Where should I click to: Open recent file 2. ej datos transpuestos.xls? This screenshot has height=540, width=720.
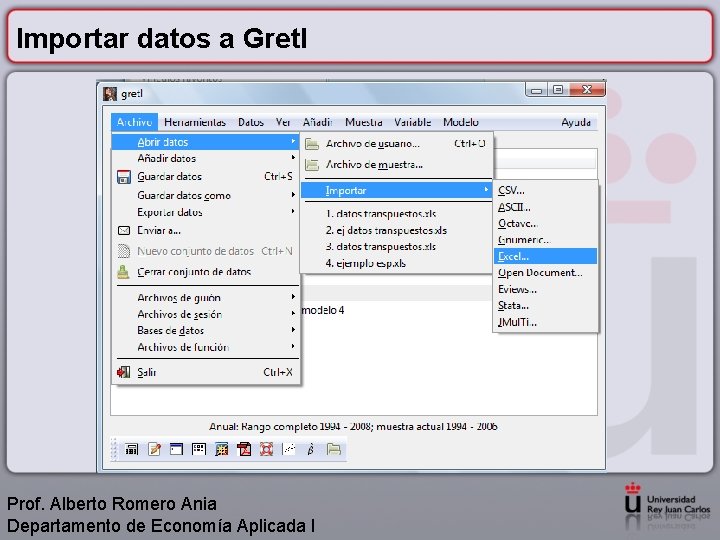397,231
